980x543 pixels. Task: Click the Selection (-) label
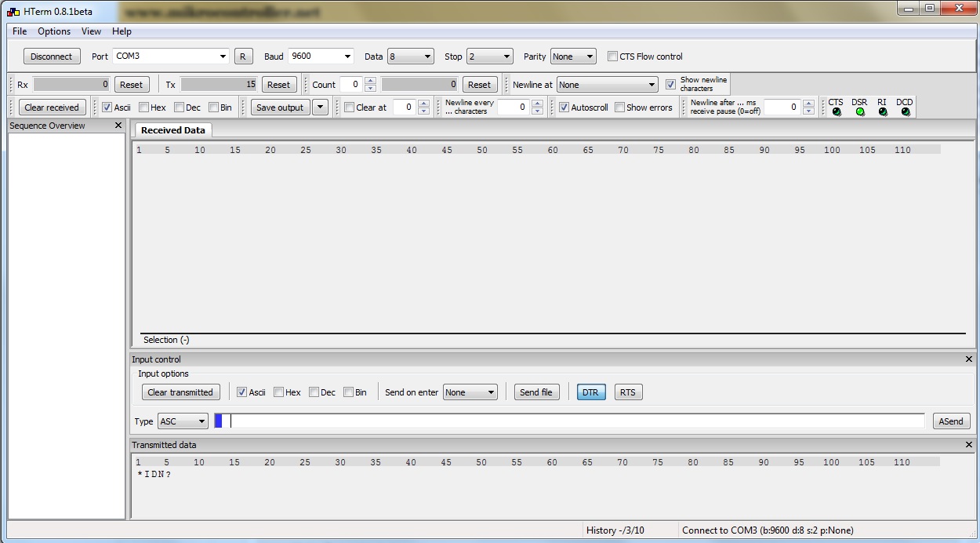coord(166,340)
